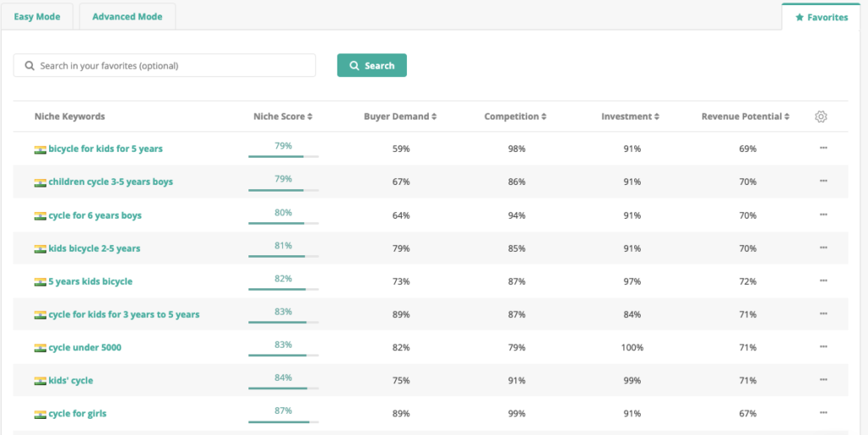The image size is (868, 435).
Task: Click the green Search button
Action: (372, 65)
